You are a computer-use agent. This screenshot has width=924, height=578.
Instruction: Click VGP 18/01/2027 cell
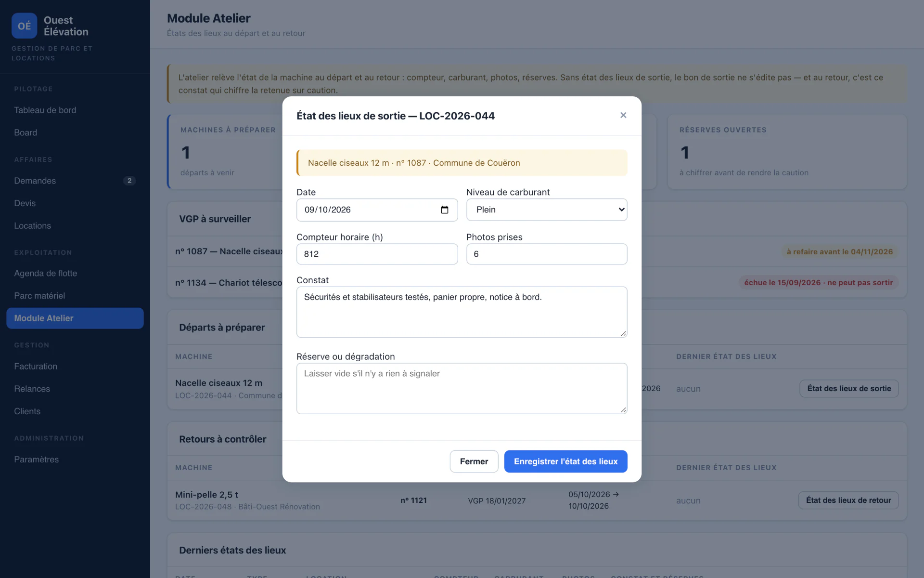coord(497,501)
